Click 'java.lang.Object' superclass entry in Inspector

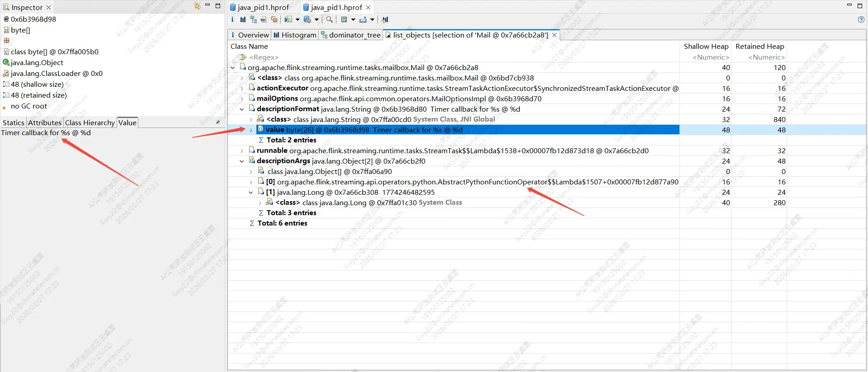[x=37, y=63]
